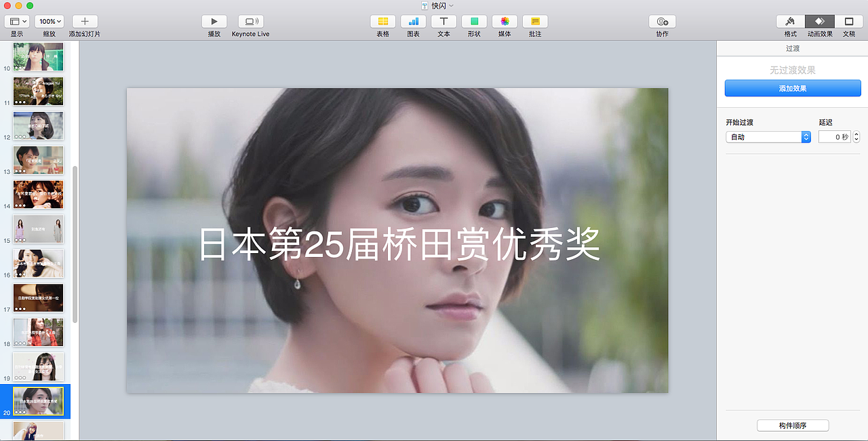Click 添加效果 to add a transition
Viewport: 868px width, 441px height.
click(792, 88)
